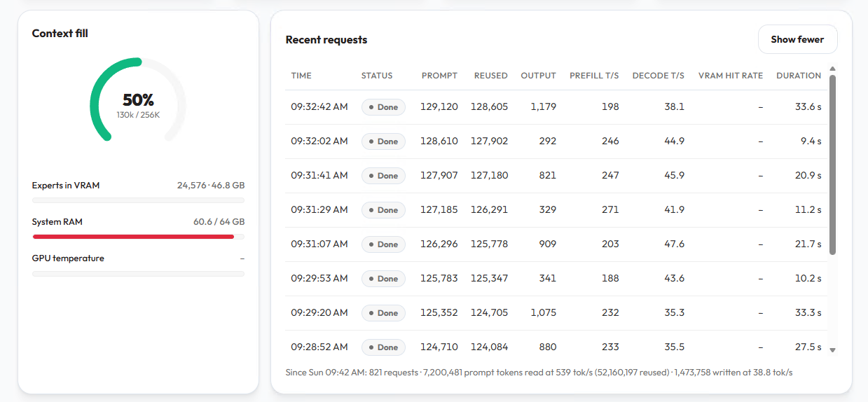Click the Done badge on the 09:31:29 AM row
This screenshot has height=402, width=868.
(383, 210)
